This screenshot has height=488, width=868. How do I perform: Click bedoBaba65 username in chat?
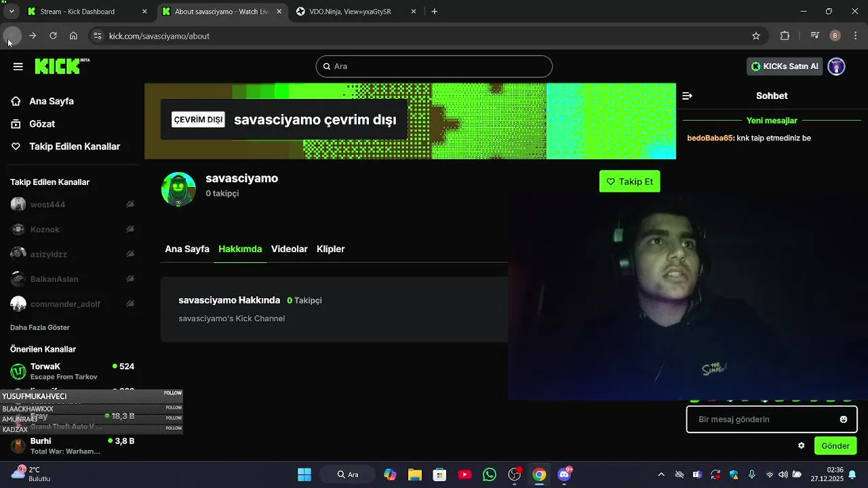(x=710, y=138)
